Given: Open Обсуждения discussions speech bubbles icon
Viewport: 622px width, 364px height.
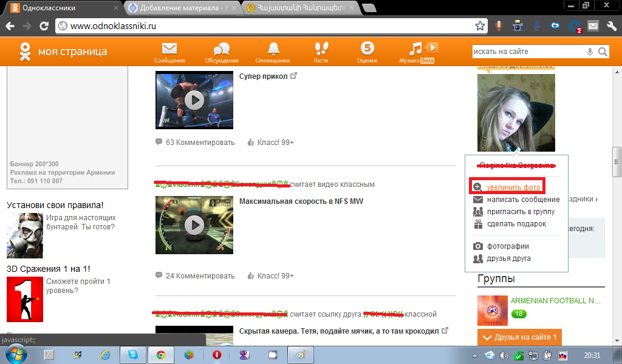Looking at the screenshot, I should (221, 49).
